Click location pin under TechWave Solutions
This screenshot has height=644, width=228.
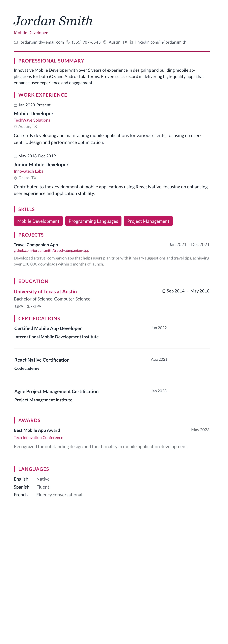click(16, 127)
